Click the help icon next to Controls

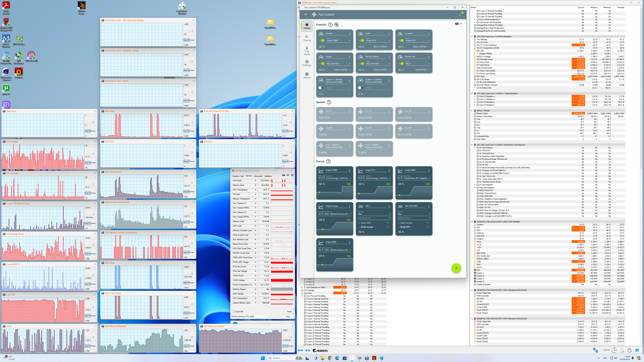point(330,24)
